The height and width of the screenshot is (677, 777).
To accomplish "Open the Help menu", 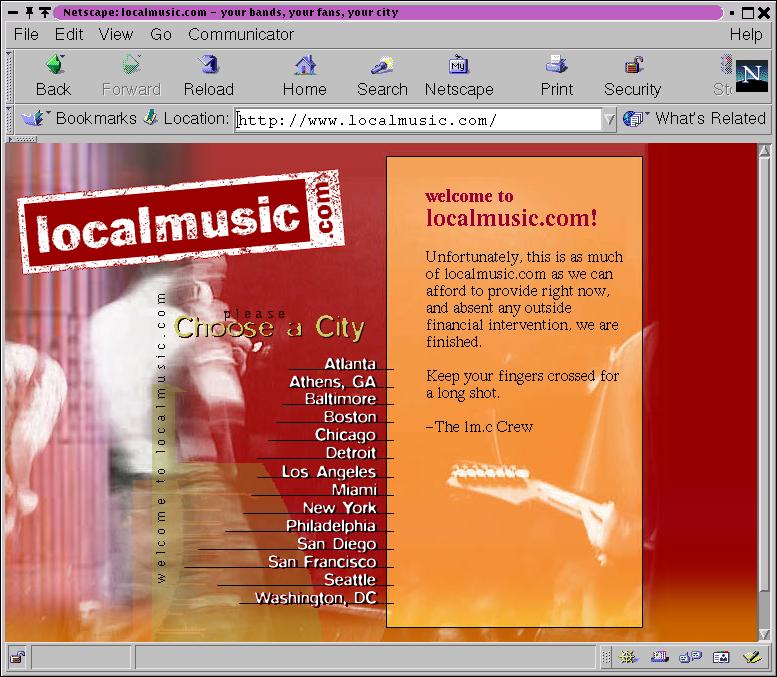I will [746, 34].
